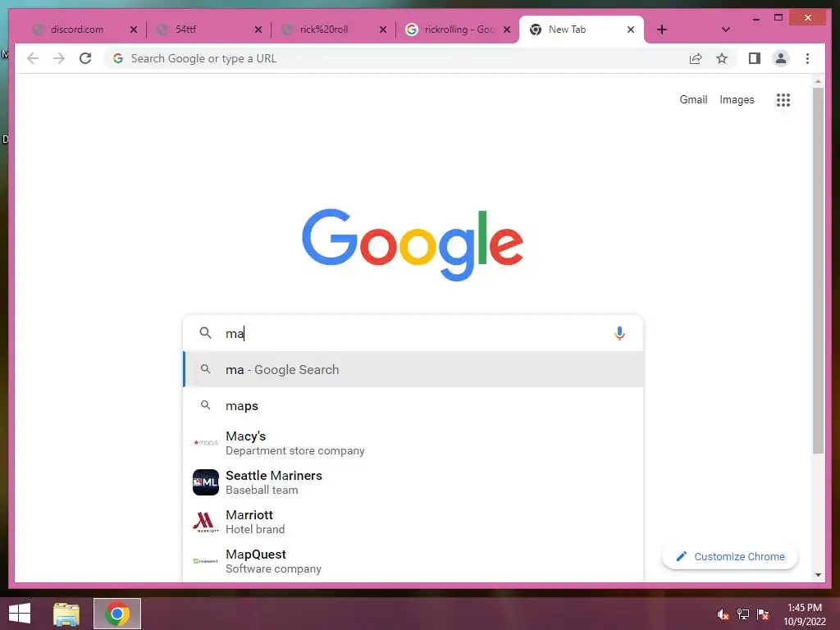Click the Google logo
The width and height of the screenshot is (840, 630).
[x=413, y=244]
